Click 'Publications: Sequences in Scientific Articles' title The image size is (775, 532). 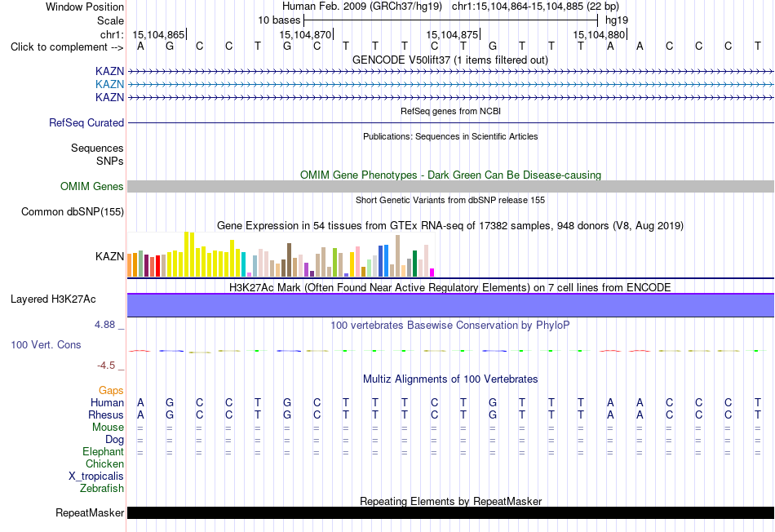coord(450,136)
